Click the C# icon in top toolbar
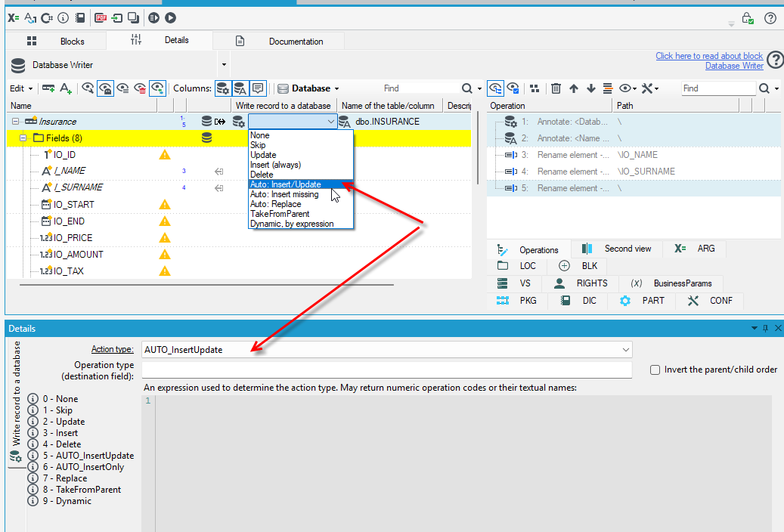This screenshot has width=784, height=532. coord(47,18)
